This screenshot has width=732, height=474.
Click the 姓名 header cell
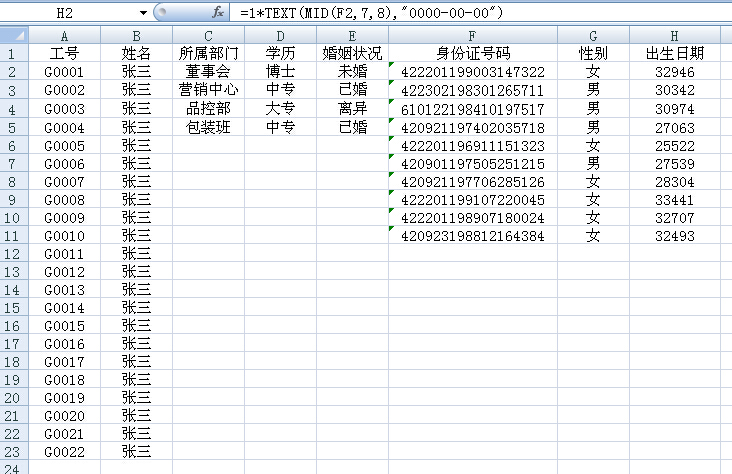tap(136, 53)
